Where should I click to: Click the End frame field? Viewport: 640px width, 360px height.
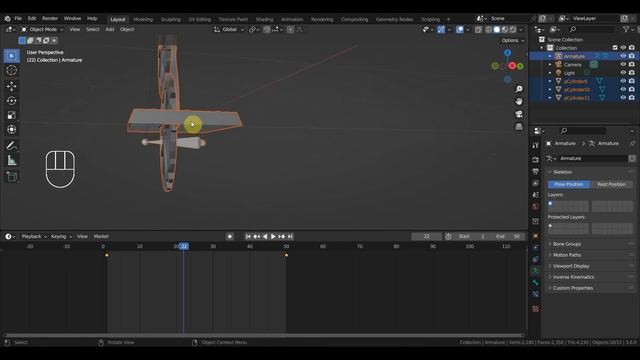pos(508,236)
